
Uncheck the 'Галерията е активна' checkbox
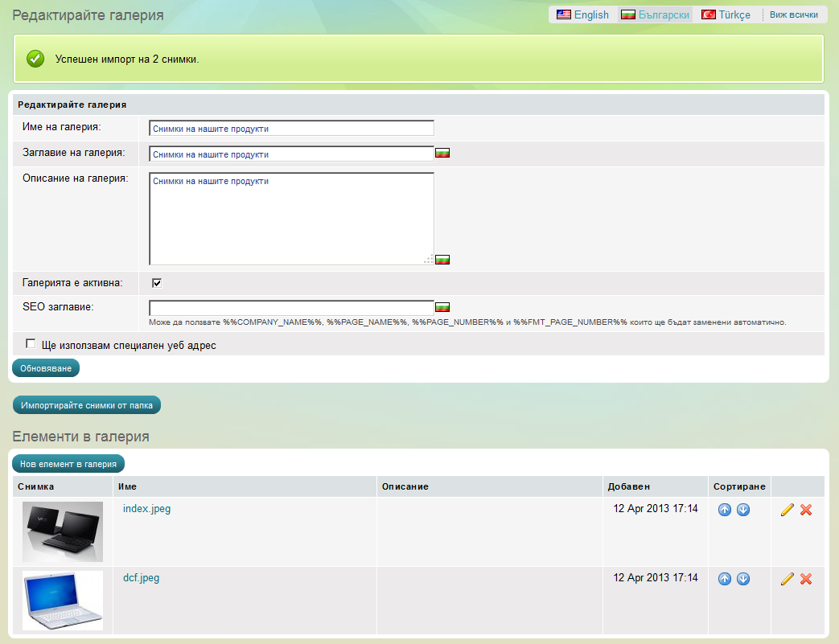coord(157,282)
